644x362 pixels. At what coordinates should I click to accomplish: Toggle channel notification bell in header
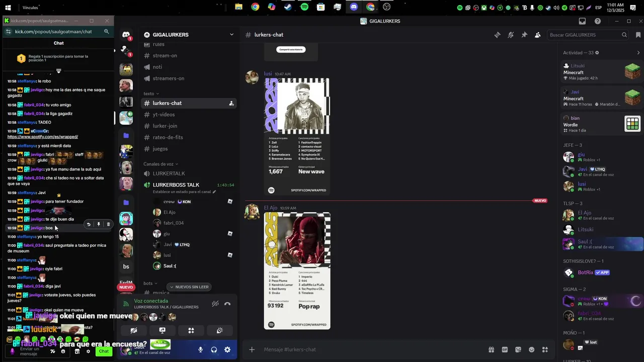pos(511,35)
